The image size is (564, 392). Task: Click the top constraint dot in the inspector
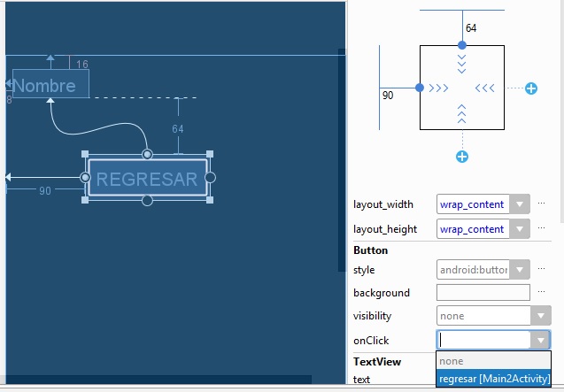click(461, 45)
